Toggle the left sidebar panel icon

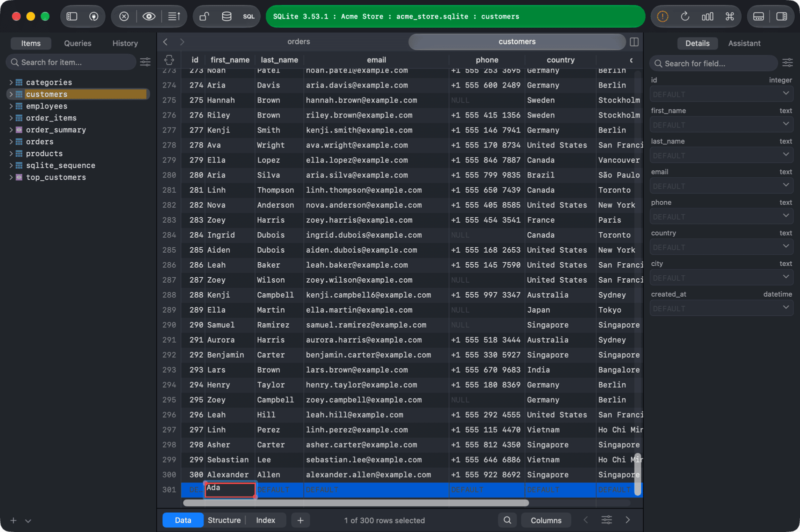coord(72,16)
